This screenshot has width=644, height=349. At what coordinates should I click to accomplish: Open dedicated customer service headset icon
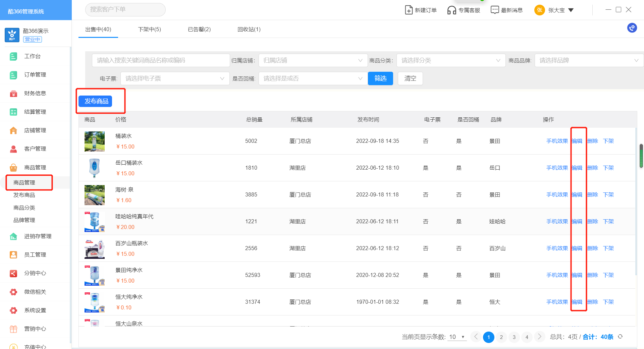451,10
